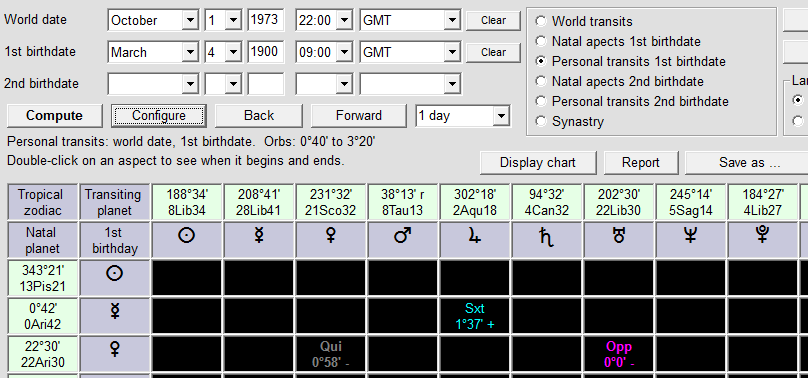The image size is (808, 378).
Task: Open the Configure dialog
Action: pos(159,116)
